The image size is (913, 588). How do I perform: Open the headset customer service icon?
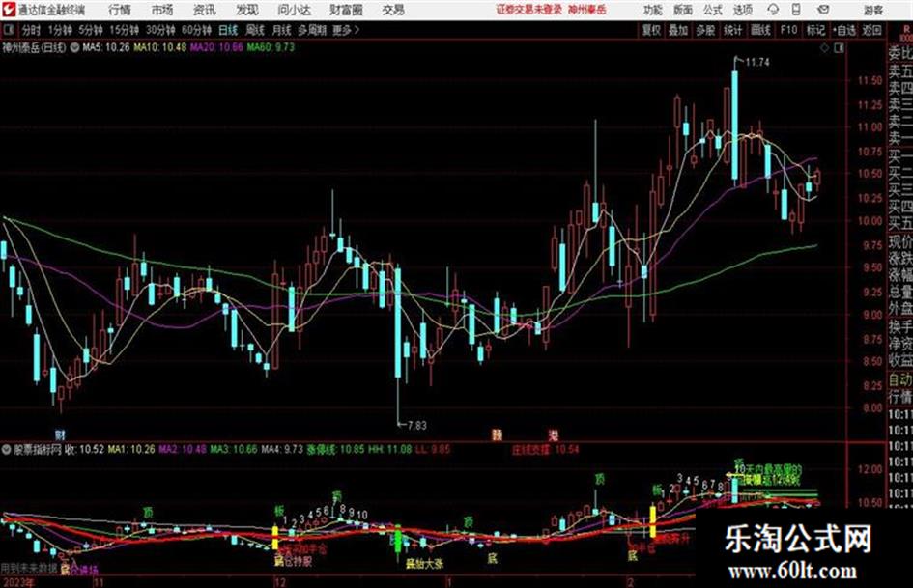tap(773, 10)
